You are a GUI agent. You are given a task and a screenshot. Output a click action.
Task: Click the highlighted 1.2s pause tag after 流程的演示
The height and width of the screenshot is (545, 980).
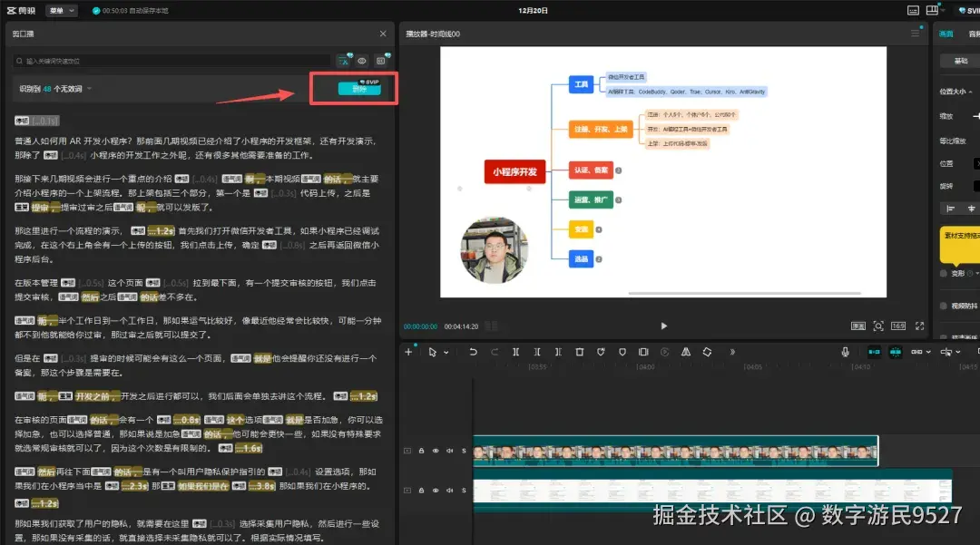(x=162, y=231)
